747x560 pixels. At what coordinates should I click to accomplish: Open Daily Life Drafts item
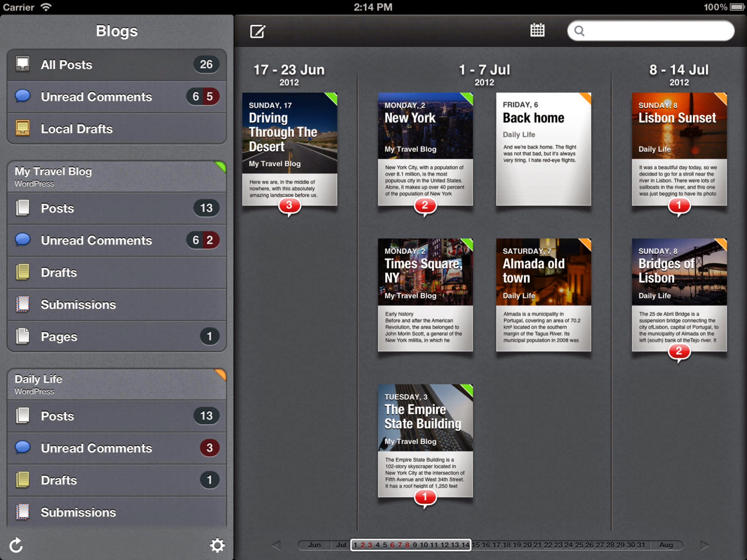click(117, 480)
